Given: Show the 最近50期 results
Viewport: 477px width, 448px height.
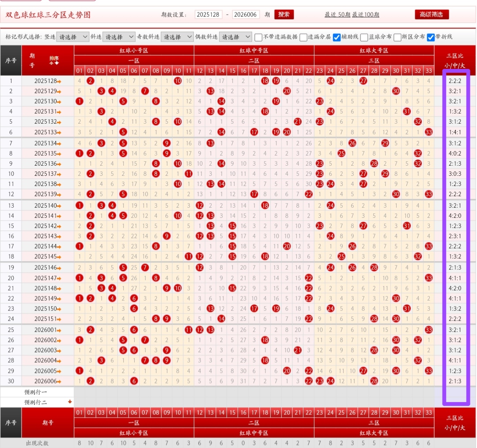Looking at the screenshot, I should click(337, 15).
